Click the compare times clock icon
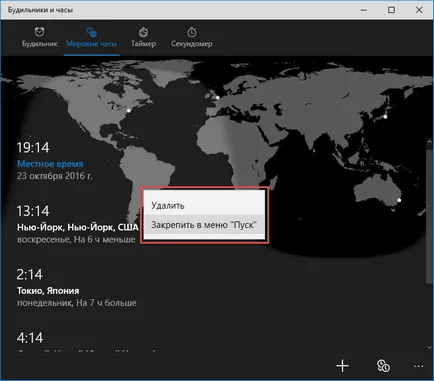434x381 pixels. point(383,366)
